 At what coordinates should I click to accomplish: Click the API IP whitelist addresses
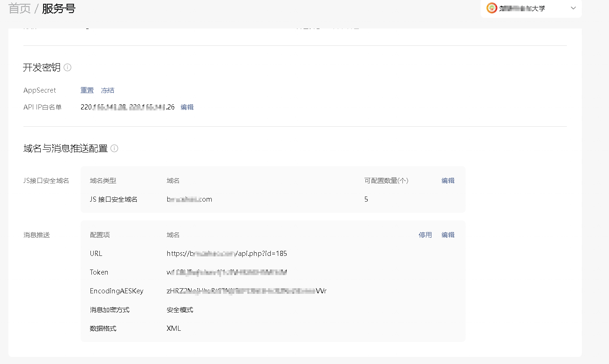click(127, 107)
